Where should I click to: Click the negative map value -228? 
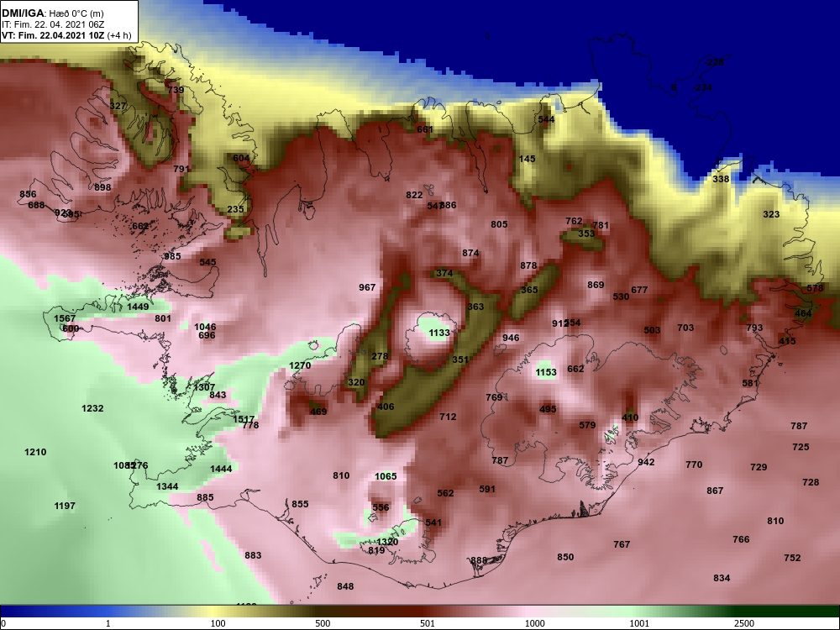click(713, 62)
